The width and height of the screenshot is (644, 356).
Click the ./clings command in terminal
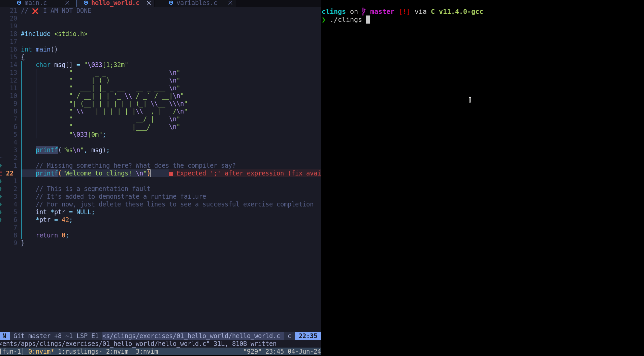click(x=346, y=20)
